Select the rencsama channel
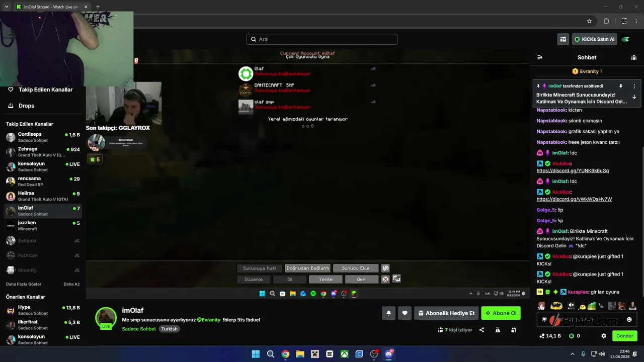644x362 pixels. coord(43,182)
